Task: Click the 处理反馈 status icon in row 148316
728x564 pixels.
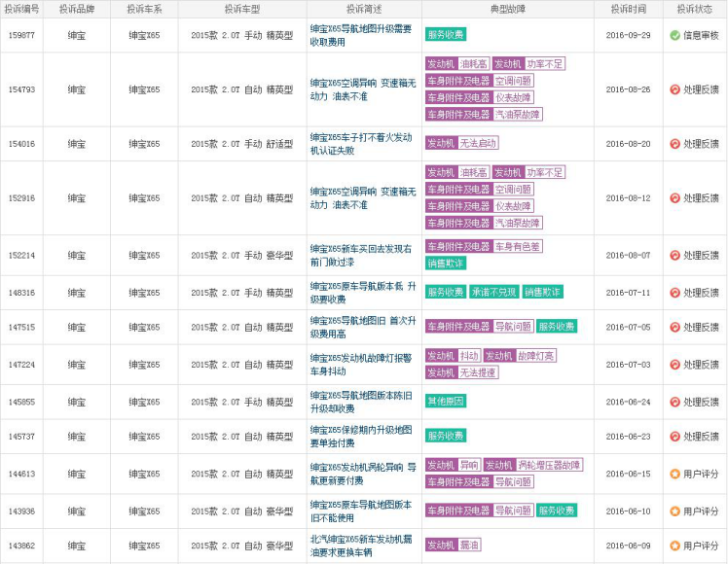Action: (675, 293)
